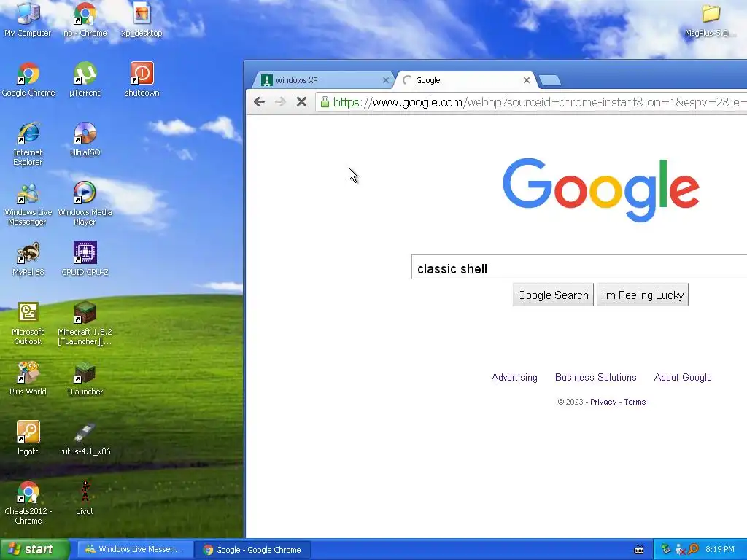
Task: Click Google - Google Chrome taskbar button
Action: click(x=252, y=550)
